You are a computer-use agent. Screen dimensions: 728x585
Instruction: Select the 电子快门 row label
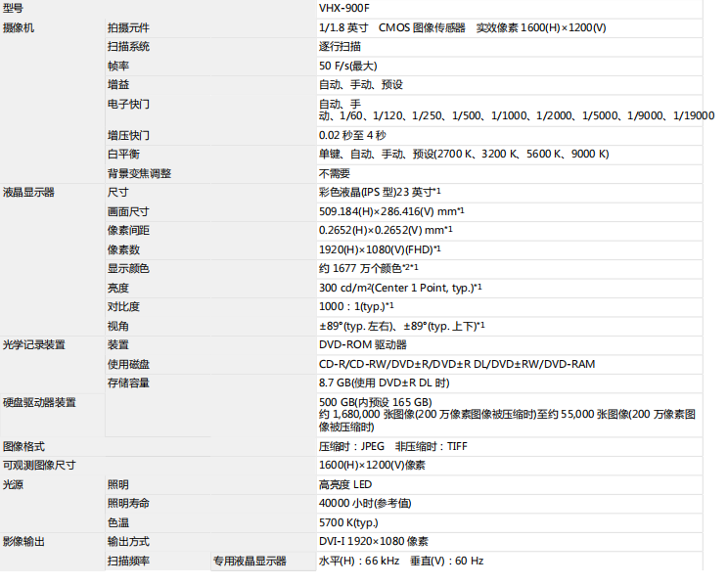[x=129, y=104]
